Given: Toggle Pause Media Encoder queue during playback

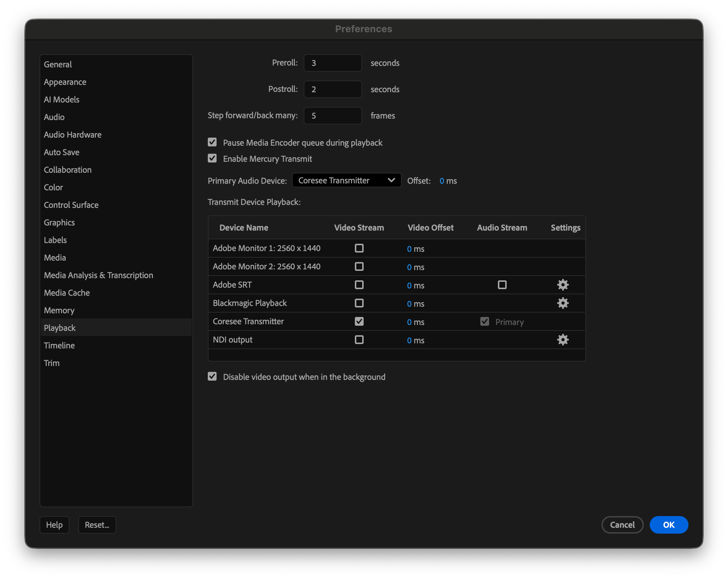Looking at the screenshot, I should pos(212,142).
